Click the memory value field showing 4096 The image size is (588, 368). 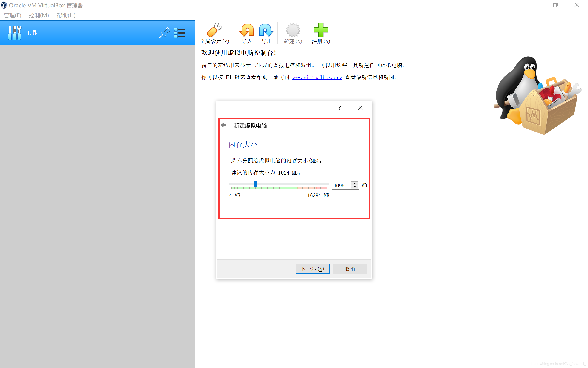pos(341,185)
